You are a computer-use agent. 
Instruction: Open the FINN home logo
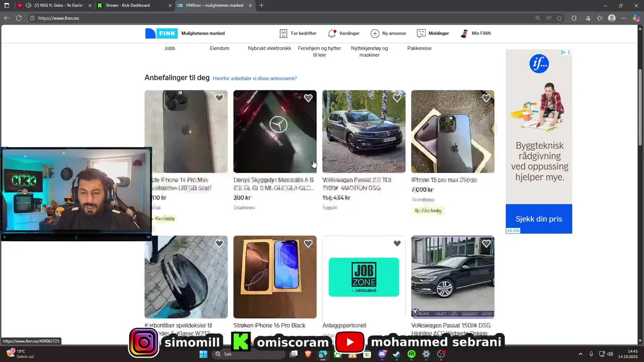coord(161,34)
